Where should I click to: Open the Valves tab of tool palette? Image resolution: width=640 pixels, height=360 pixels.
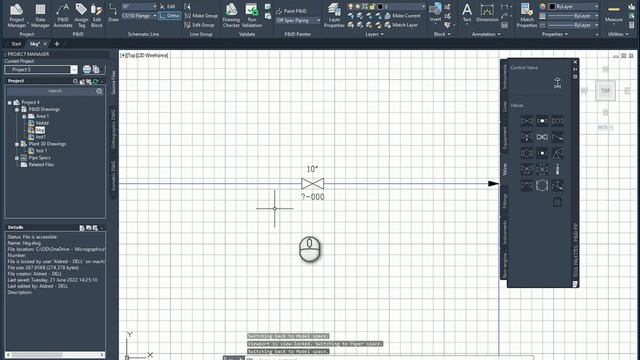click(x=504, y=169)
